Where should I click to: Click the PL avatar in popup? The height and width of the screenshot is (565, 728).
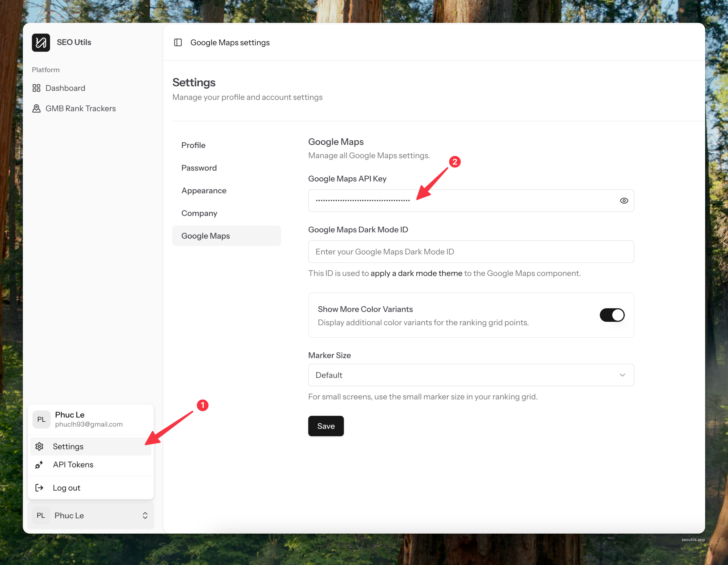pyautogui.click(x=41, y=419)
